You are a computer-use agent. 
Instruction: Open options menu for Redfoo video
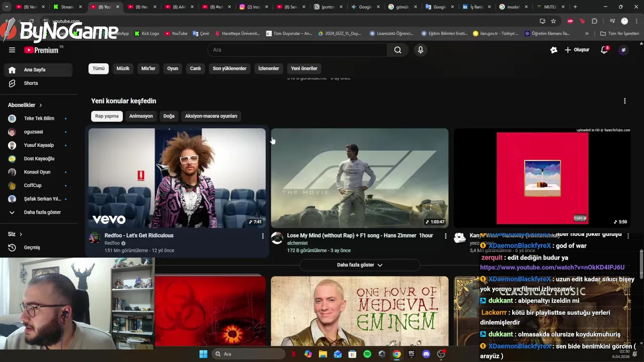click(263, 236)
